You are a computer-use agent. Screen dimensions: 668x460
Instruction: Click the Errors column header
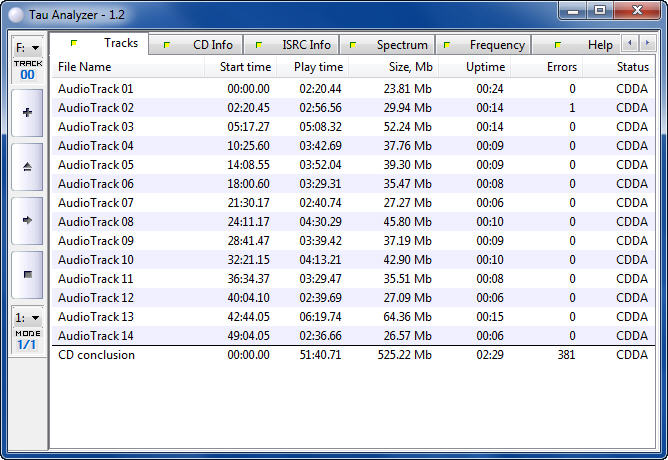[x=561, y=67]
